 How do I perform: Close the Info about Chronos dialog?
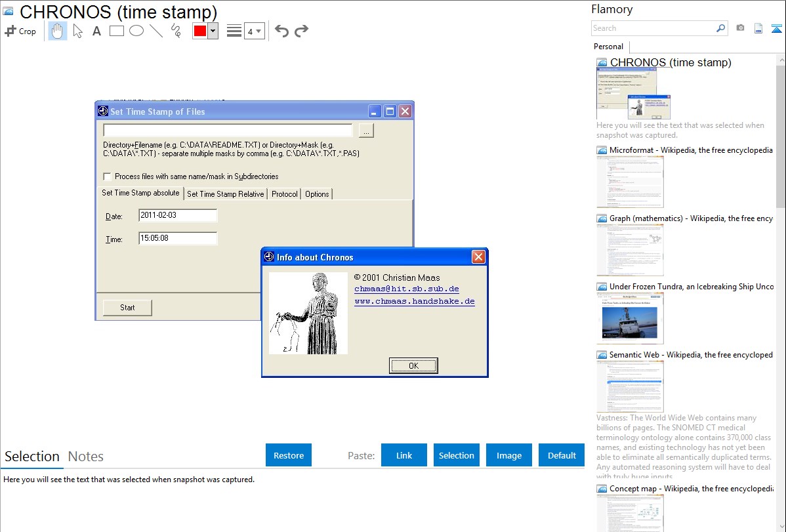(x=478, y=257)
